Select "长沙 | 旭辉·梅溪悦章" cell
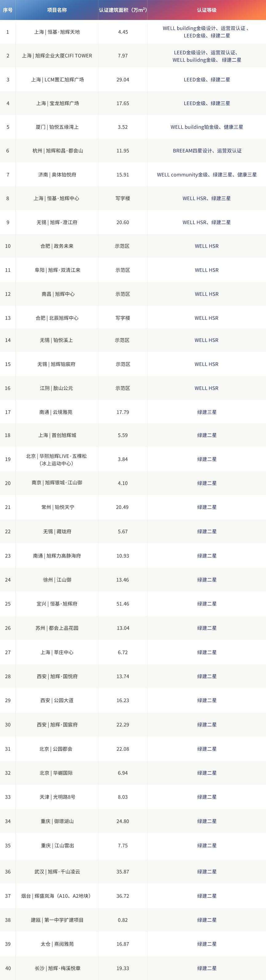 click(58, 968)
